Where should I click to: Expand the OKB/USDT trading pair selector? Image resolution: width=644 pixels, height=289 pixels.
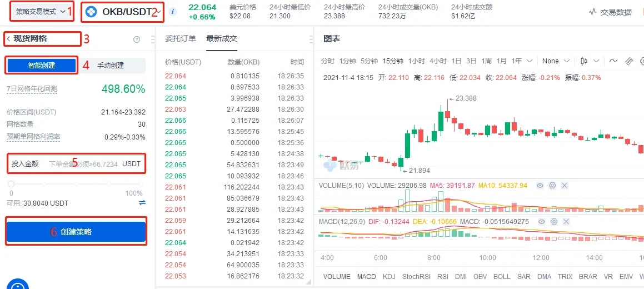tap(158, 12)
